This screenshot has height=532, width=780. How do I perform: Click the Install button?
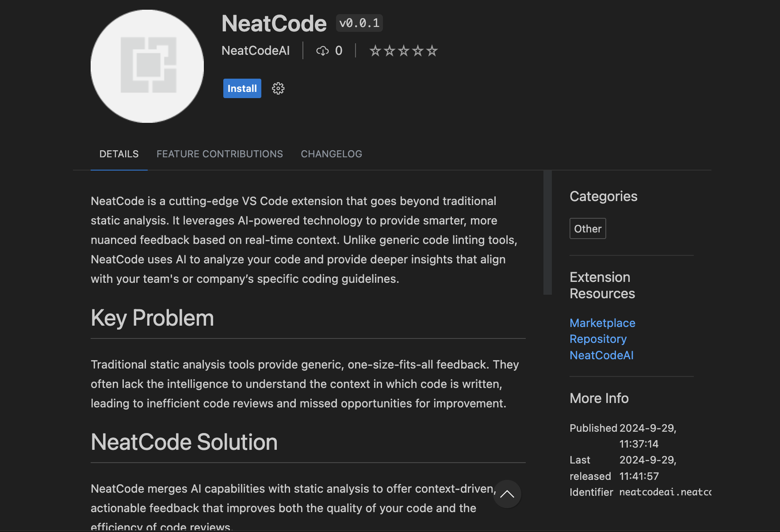coord(242,88)
